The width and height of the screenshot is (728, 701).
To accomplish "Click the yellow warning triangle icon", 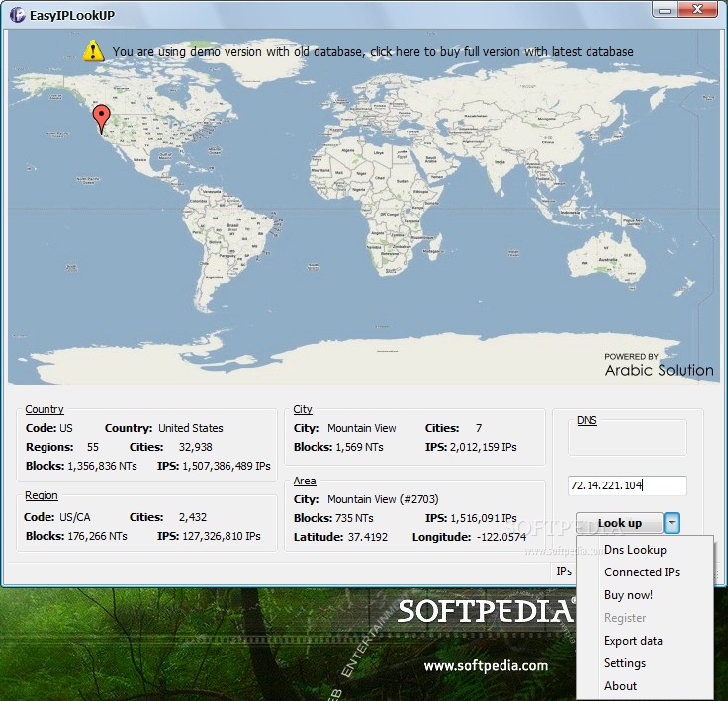I will click(x=93, y=50).
